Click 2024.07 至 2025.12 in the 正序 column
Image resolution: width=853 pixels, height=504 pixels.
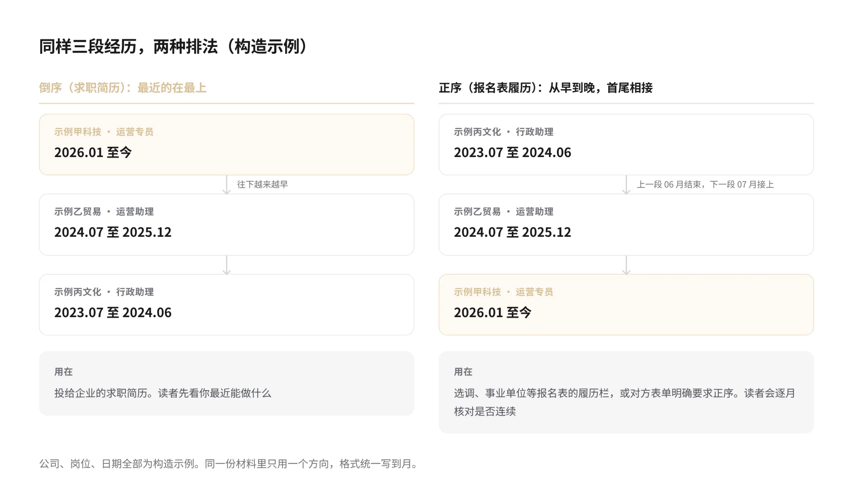(x=513, y=232)
